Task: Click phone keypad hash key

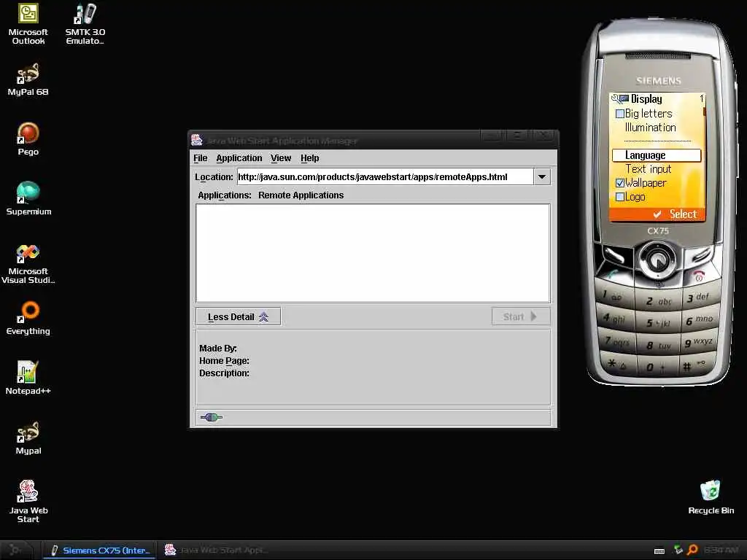Action: (694, 365)
